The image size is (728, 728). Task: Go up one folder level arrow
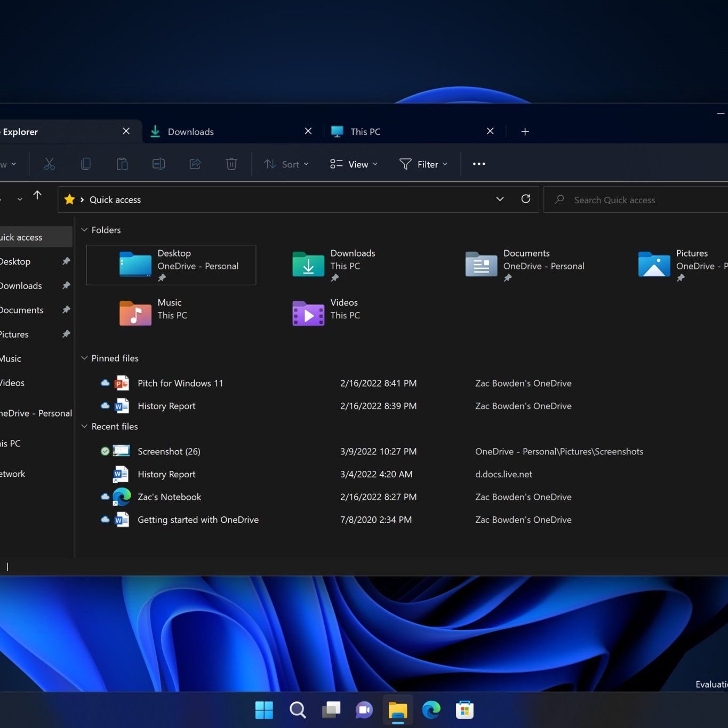tap(37, 195)
